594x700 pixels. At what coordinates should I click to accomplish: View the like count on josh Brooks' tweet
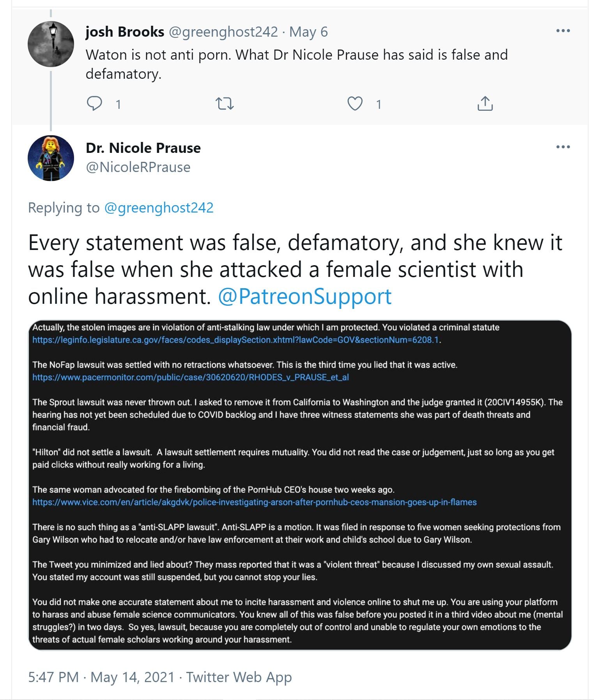(x=378, y=105)
